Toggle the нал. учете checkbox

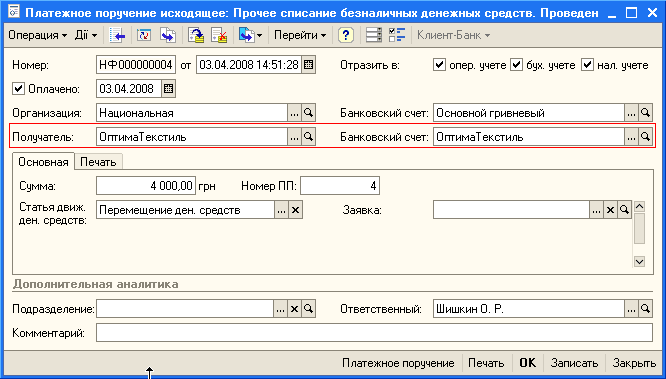tap(587, 65)
